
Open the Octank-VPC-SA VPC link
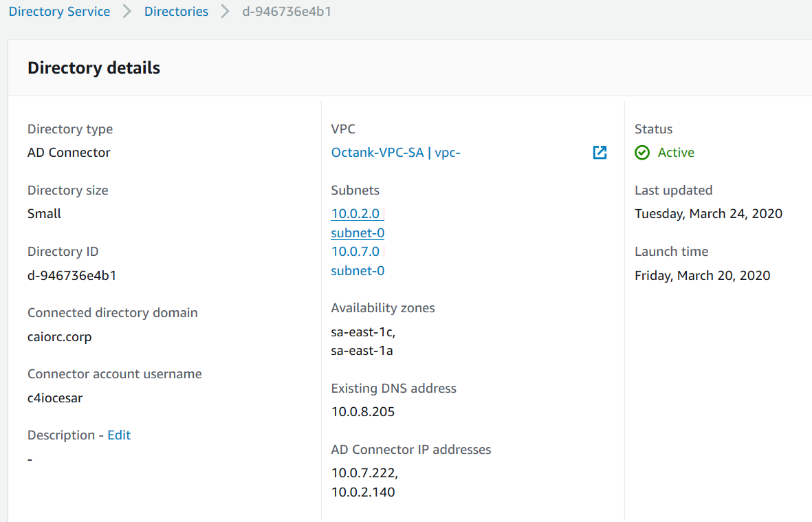[x=395, y=153]
